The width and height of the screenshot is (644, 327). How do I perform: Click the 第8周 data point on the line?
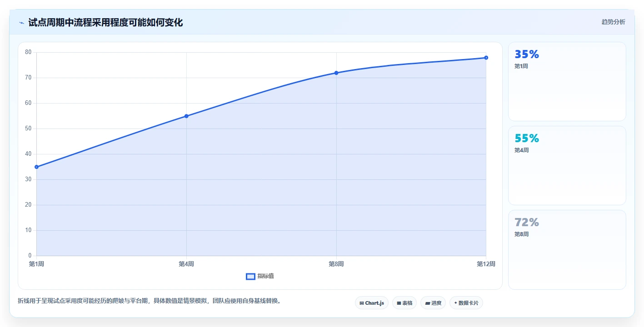336,73
